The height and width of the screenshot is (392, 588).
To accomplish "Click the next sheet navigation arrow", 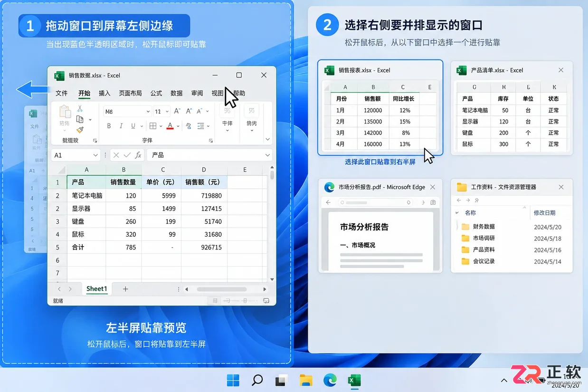I will click(x=70, y=289).
